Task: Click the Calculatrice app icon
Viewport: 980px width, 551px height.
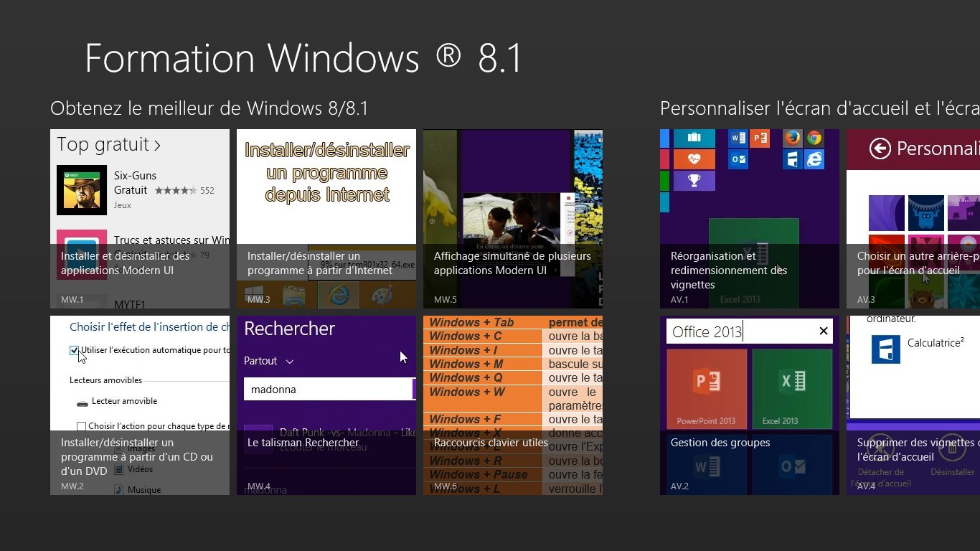Action: [885, 349]
